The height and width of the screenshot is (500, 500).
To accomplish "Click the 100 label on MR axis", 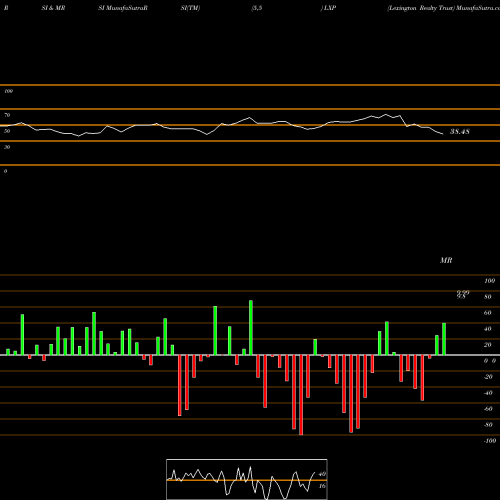I will (x=489, y=281).
